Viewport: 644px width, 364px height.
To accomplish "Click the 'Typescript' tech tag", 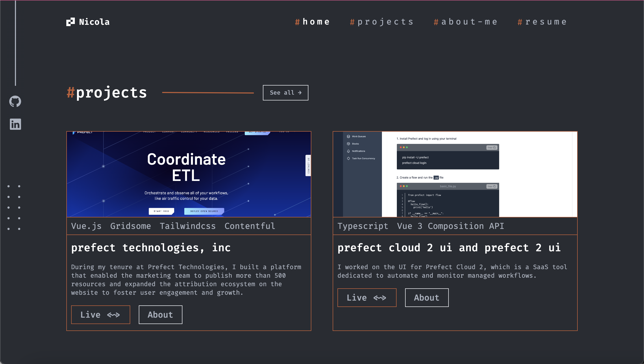I will (363, 226).
